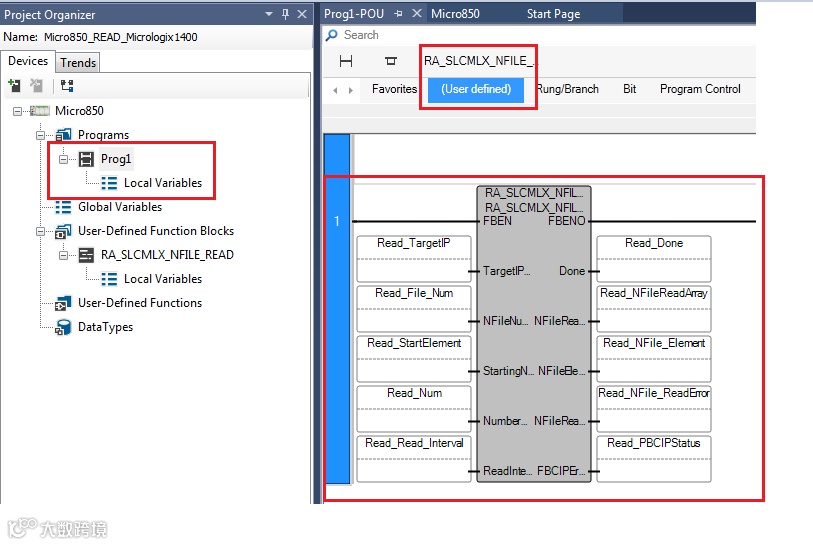The image size is (813, 545).
Task: Select the RA_SLCMLX_NFIL function block
Action: [x=534, y=334]
